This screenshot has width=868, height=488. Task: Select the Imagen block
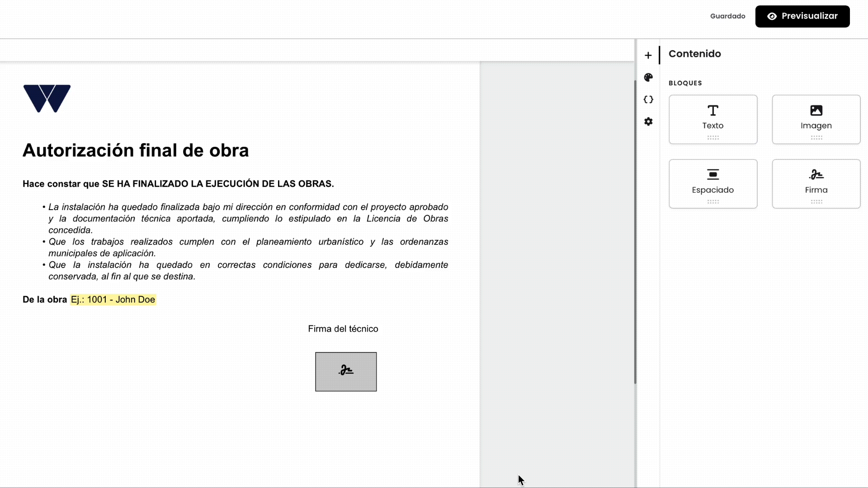click(816, 119)
